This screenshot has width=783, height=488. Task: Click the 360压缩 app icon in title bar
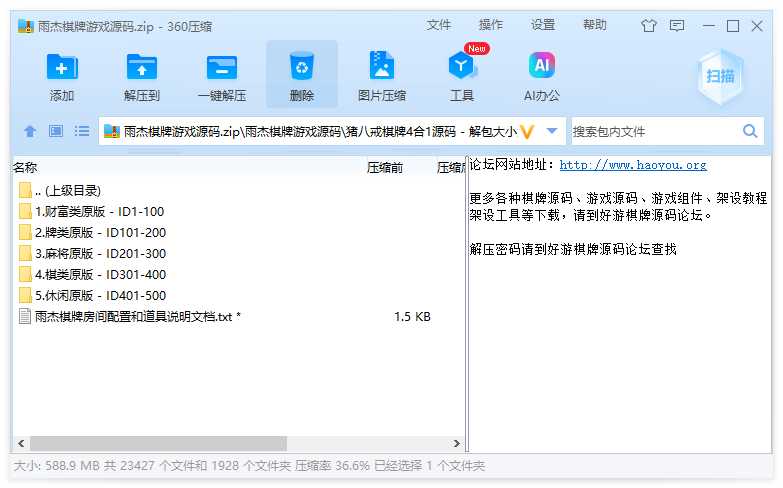click(x=25, y=26)
